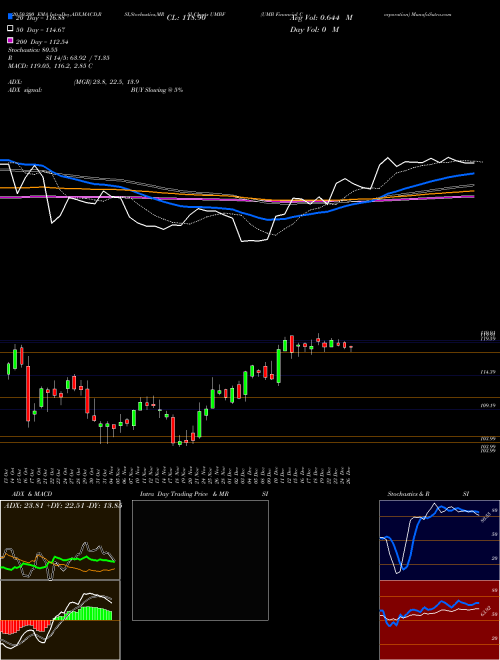Screen dimensions: 500x660
Task: Open the red RSI chart panel
Action: coord(439,620)
